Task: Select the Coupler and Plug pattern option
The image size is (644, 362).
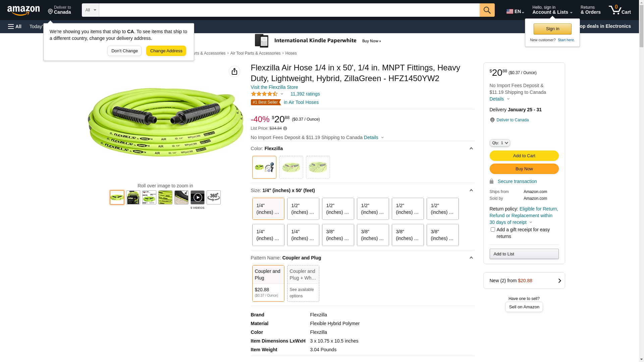Action: coord(268,283)
